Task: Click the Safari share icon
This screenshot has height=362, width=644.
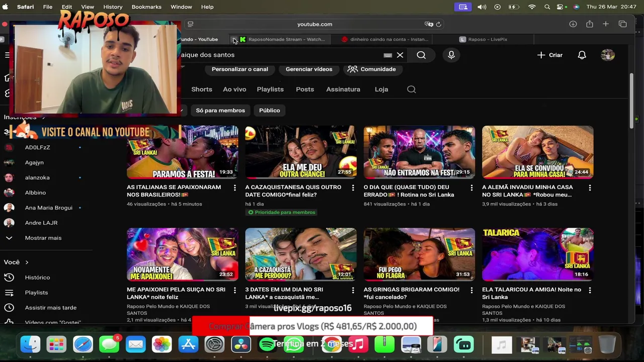Action: (x=590, y=24)
